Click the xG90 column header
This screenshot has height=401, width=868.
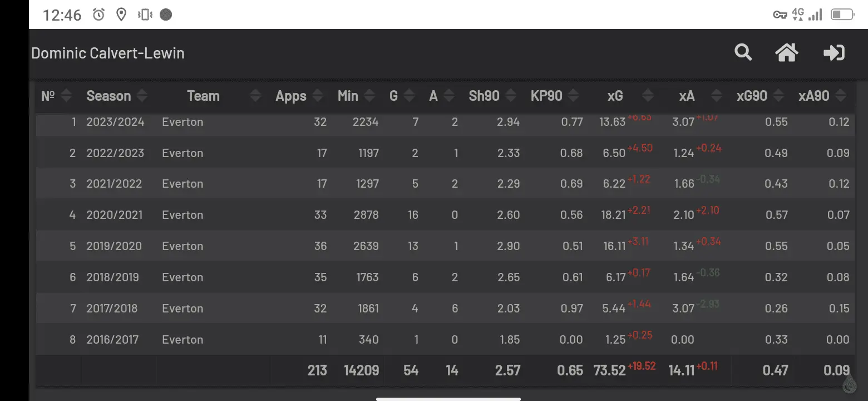point(752,96)
